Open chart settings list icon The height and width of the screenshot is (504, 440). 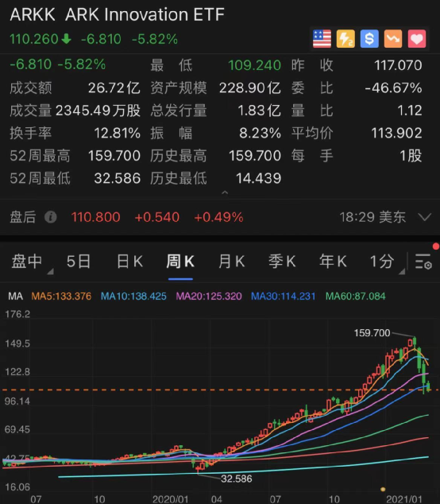point(423,261)
